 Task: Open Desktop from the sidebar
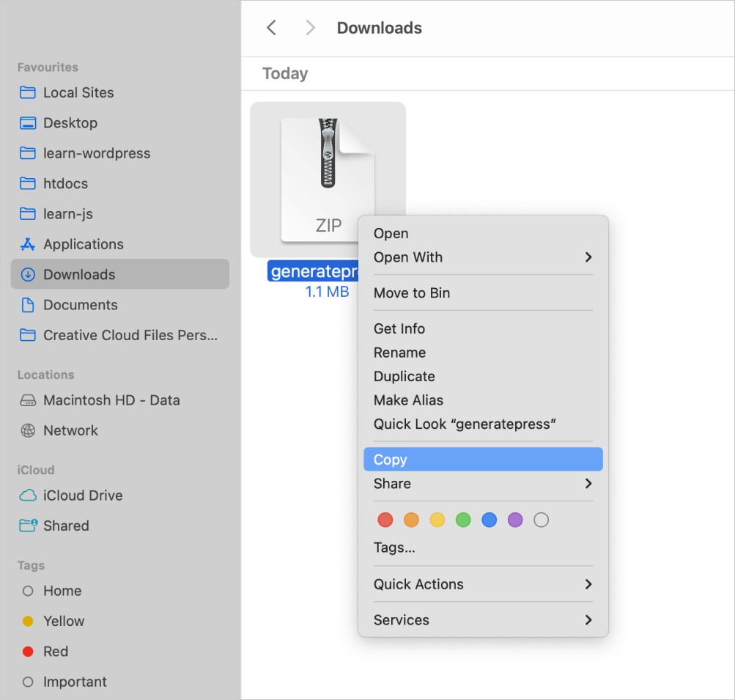[x=120, y=123]
